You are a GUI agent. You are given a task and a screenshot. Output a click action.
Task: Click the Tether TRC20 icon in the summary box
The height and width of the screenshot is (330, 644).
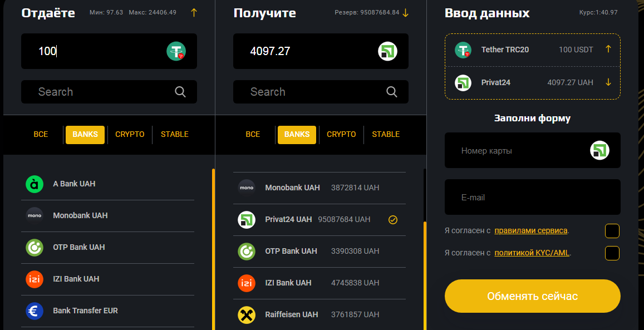[463, 50]
